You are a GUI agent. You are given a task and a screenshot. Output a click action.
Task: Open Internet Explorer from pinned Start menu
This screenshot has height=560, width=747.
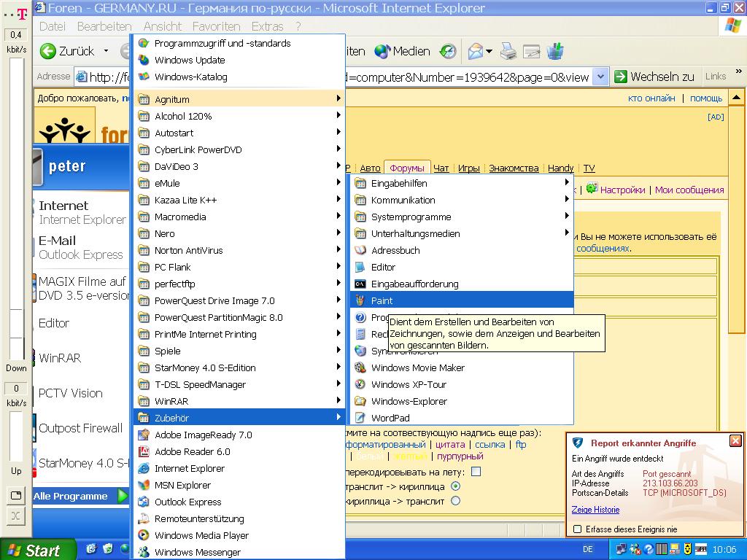[82, 212]
